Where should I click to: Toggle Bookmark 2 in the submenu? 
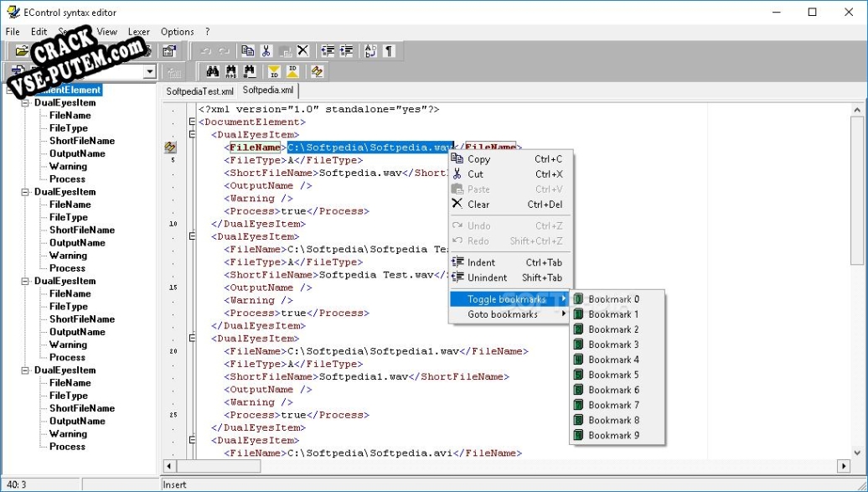[617, 329]
